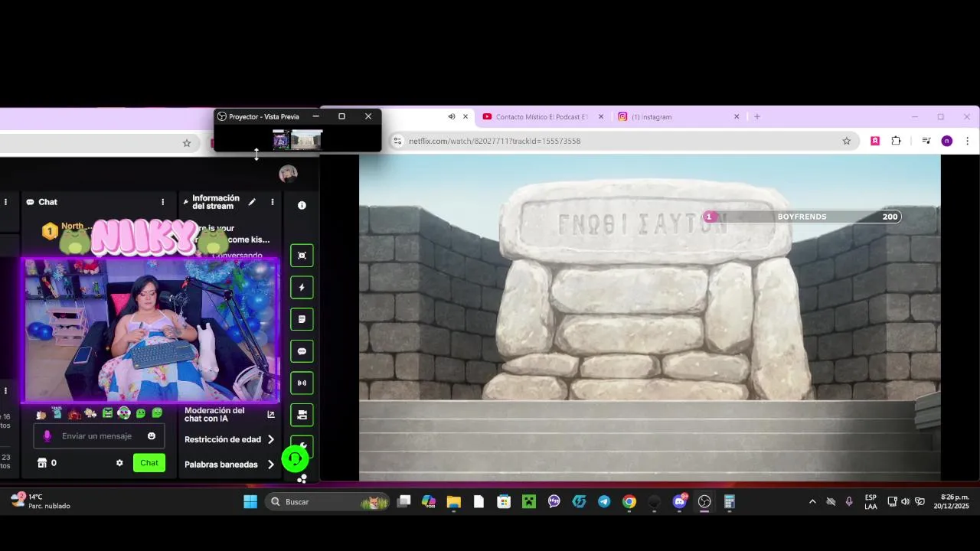Open site info icon beside Netflix URL
The image size is (980, 551).
pos(397,141)
